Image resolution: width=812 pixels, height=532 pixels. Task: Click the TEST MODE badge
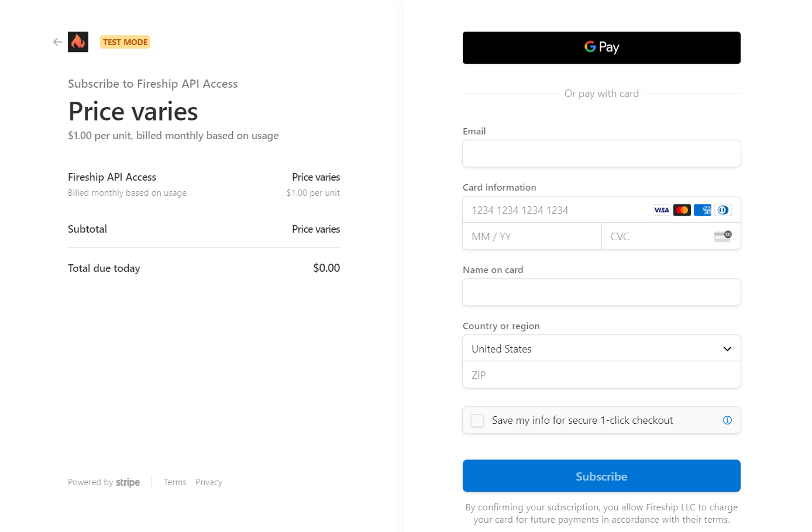(125, 42)
